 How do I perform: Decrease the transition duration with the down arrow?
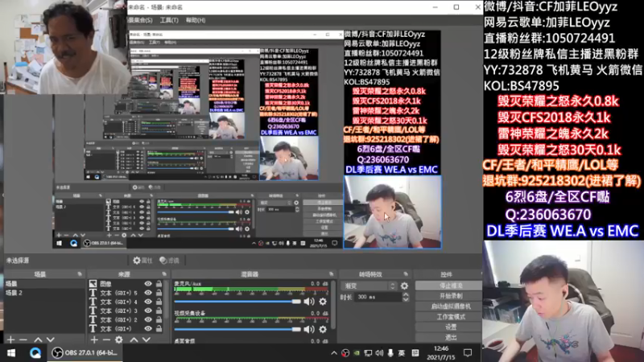406,299
